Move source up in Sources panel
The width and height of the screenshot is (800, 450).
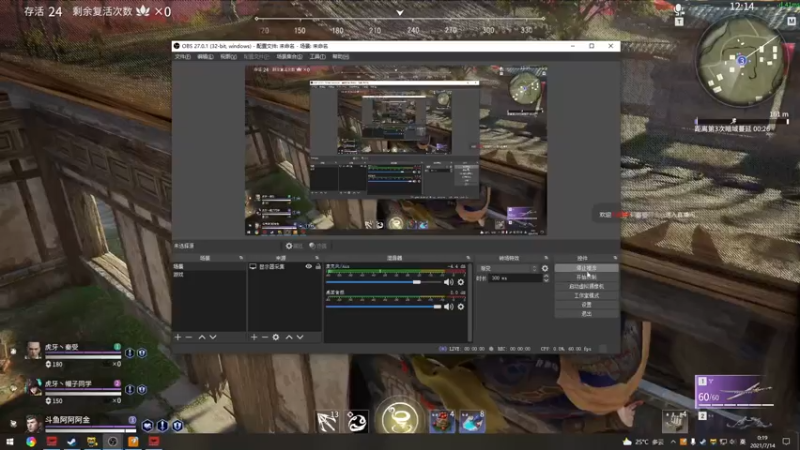pyautogui.click(x=289, y=337)
